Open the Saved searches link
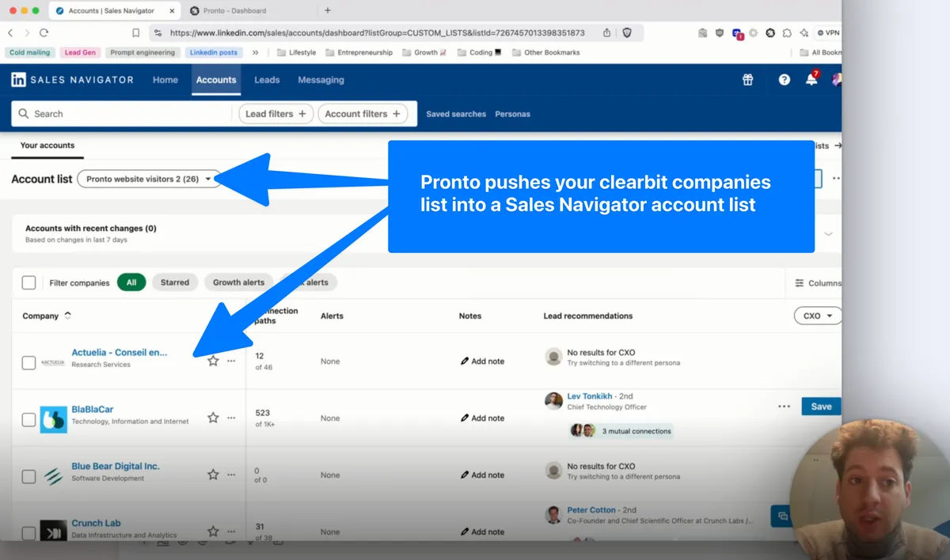This screenshot has height=560, width=950. [x=456, y=114]
